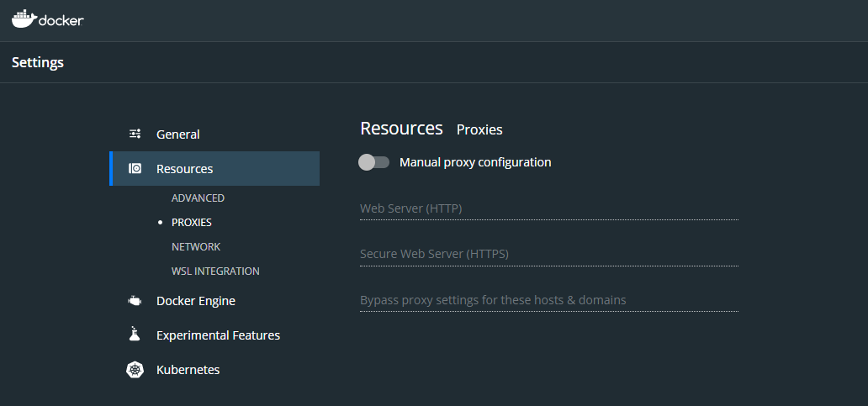Open WSL INTEGRATION sub-item
This screenshot has width=868, height=406.
[215, 271]
